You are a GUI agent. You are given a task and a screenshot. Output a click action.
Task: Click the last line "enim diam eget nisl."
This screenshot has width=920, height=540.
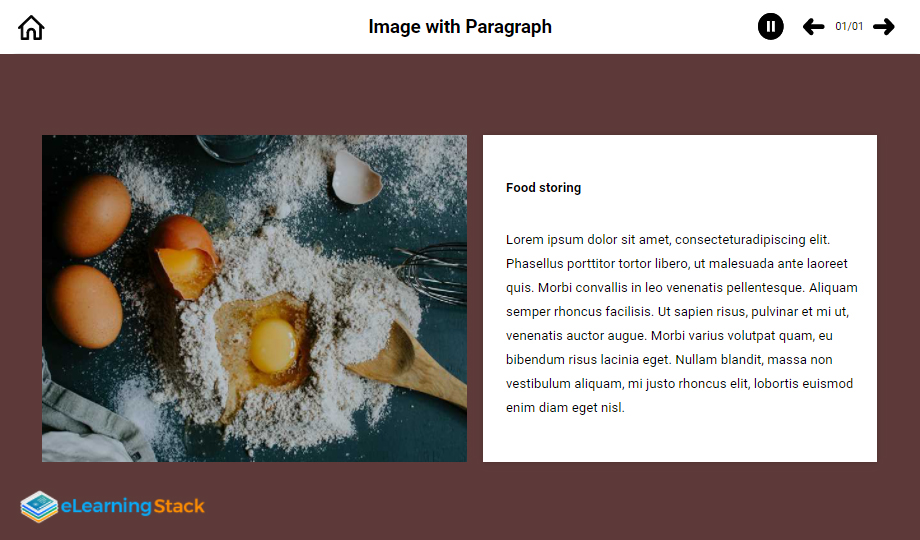tap(565, 407)
